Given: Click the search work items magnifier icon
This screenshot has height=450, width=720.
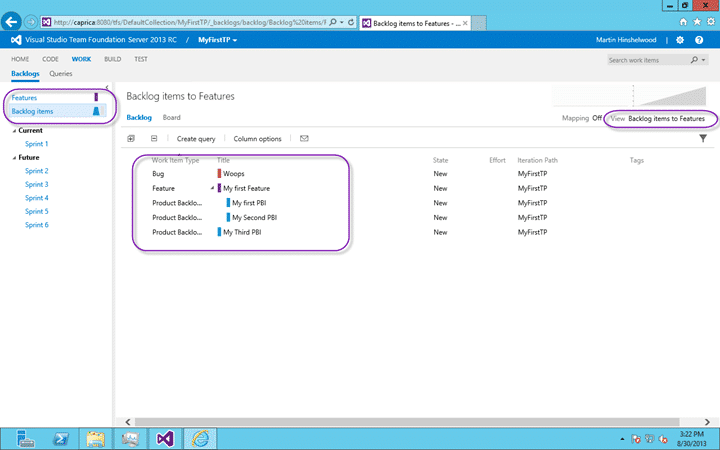Looking at the screenshot, I should point(694,60).
